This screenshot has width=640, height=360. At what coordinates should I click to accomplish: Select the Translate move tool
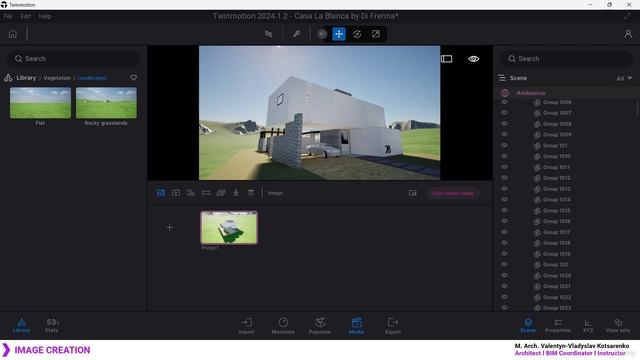pyautogui.click(x=339, y=34)
